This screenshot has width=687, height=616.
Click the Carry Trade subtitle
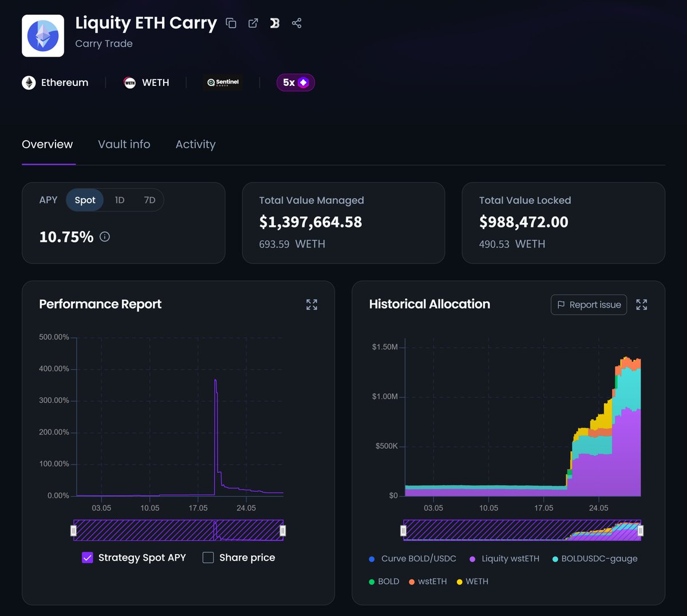pyautogui.click(x=104, y=44)
